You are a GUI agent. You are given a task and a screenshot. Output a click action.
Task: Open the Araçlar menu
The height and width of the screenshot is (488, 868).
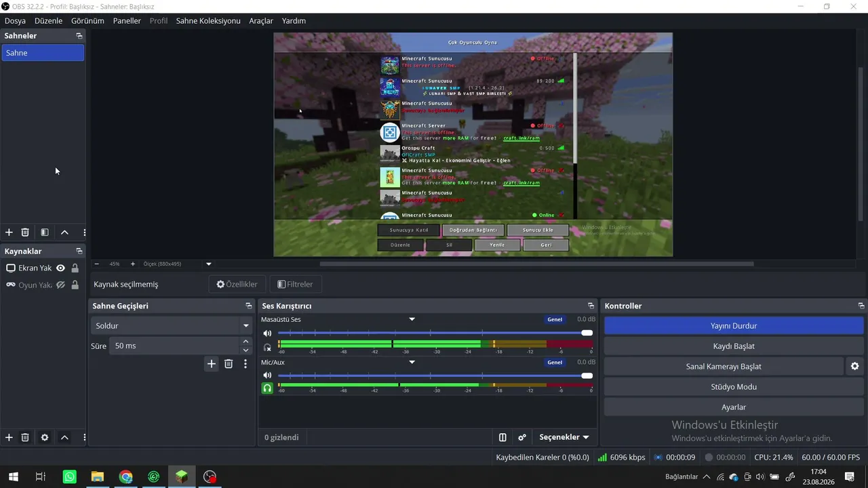coord(261,21)
